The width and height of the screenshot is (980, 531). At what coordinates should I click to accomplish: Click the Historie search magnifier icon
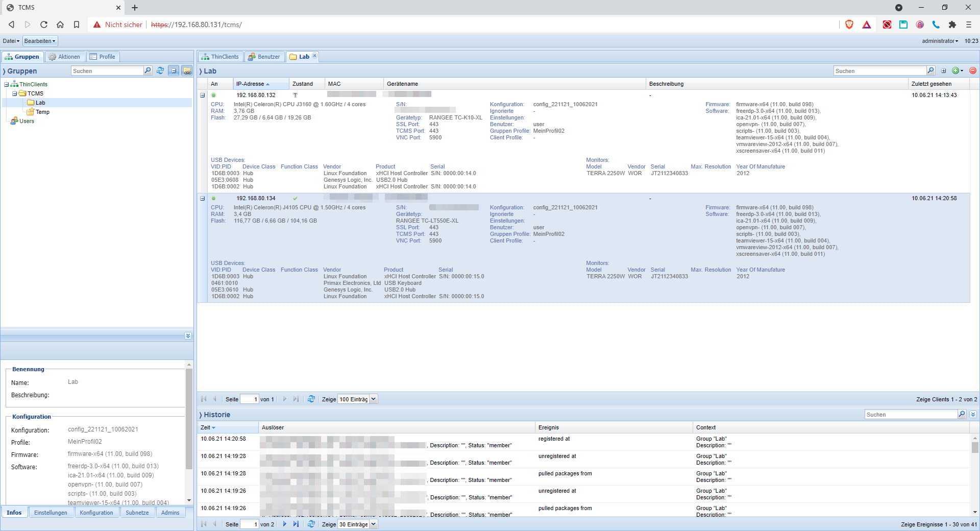(x=962, y=415)
